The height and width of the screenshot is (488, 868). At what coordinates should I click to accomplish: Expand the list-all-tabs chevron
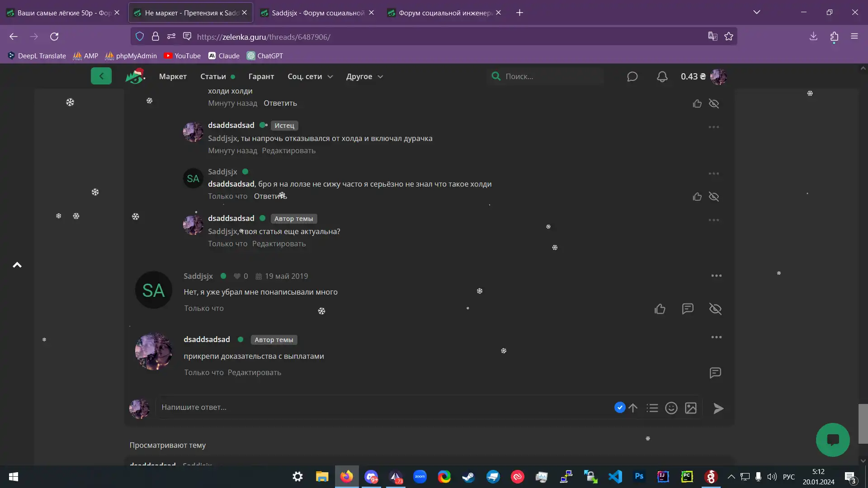point(756,12)
